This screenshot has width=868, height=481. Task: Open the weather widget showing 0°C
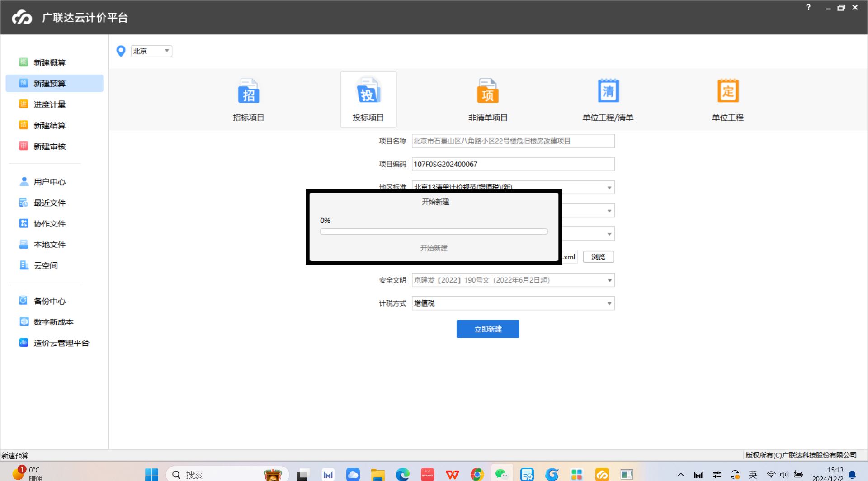(27, 473)
